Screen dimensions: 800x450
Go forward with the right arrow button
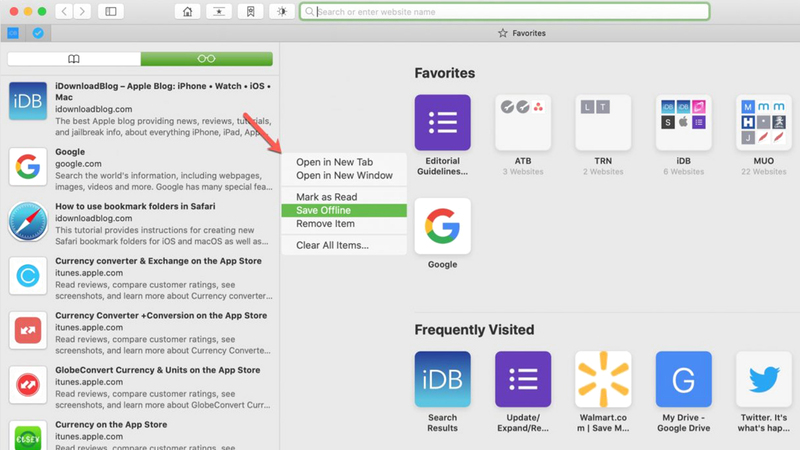[x=82, y=12]
